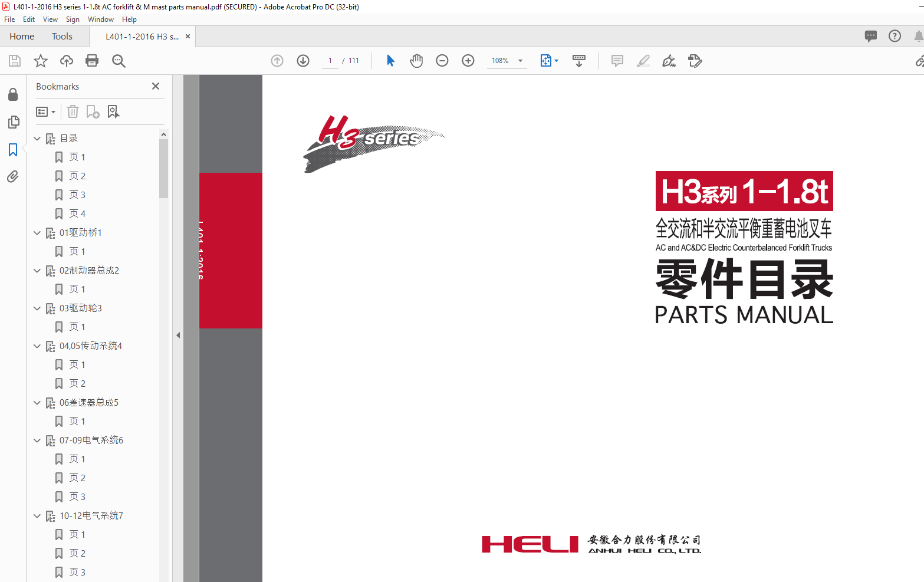924x582 pixels.
Task: Open the File menu
Action: [x=9, y=19]
